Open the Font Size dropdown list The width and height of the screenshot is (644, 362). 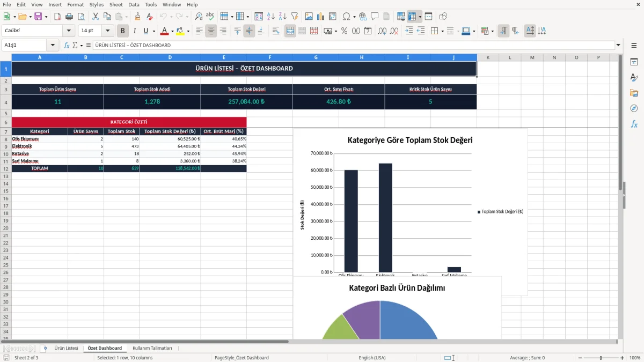tap(107, 31)
